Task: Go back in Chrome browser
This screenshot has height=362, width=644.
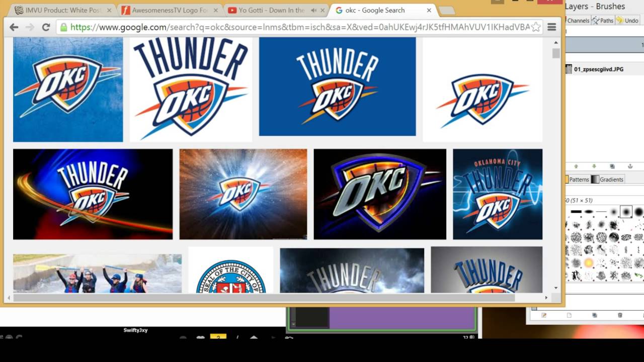Action: point(14,27)
